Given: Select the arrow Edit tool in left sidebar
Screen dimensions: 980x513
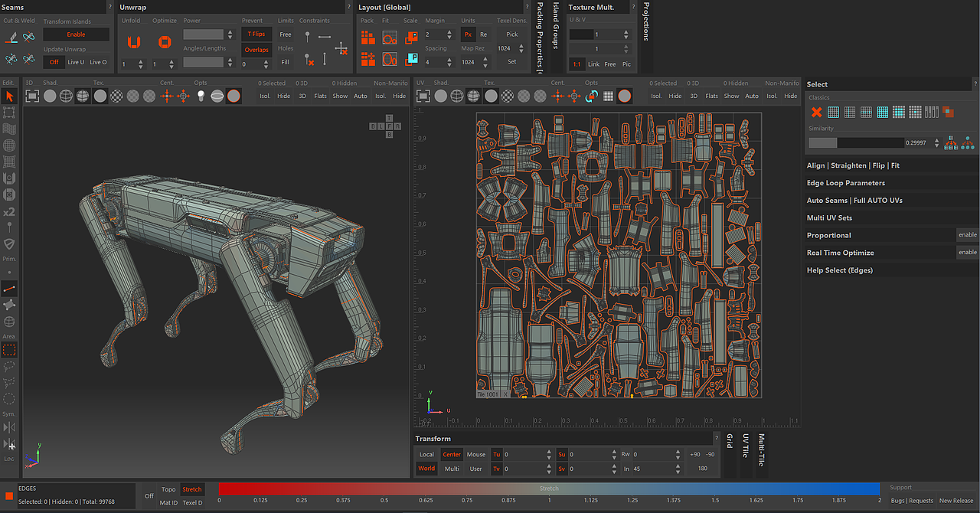Looking at the screenshot, I should click(x=9, y=96).
